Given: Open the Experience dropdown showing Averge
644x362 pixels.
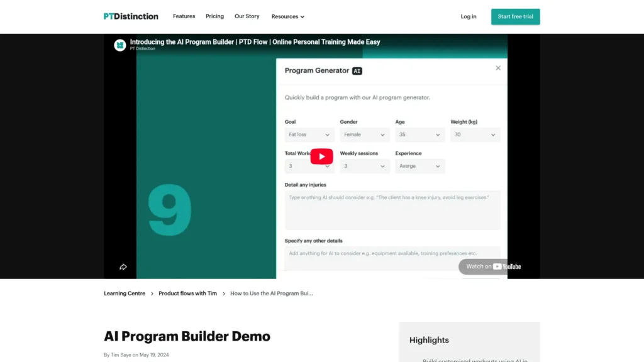Looking at the screenshot, I should pyautogui.click(x=419, y=166).
